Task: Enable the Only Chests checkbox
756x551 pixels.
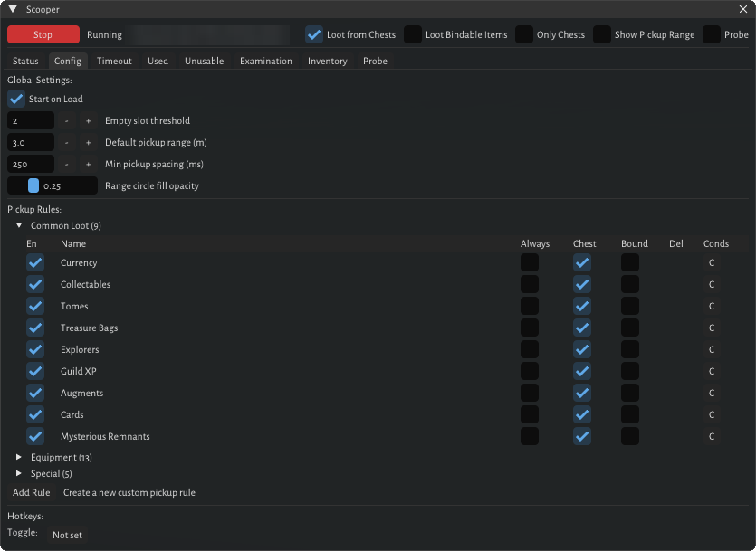Action: [x=524, y=34]
